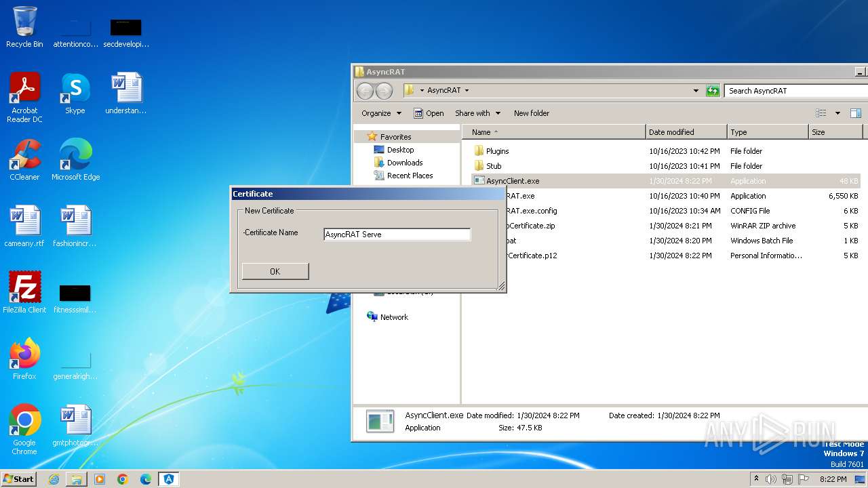Open the Recycle Bin desktop icon
Viewport: 868px width, 488px height.
(x=24, y=27)
